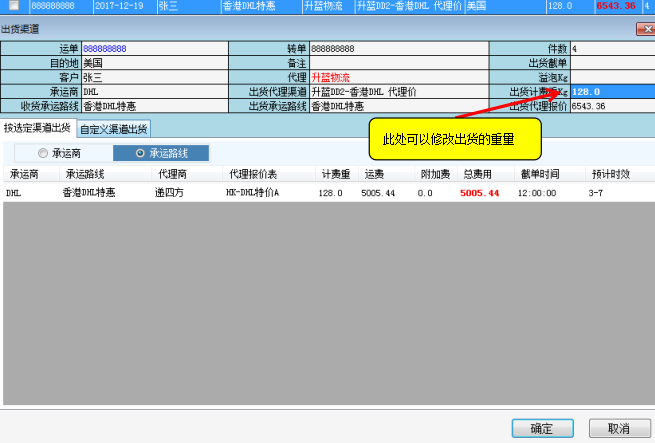The image size is (655, 443).
Task: Switch to 按选定渠道出货 tab
Action: coord(38,128)
